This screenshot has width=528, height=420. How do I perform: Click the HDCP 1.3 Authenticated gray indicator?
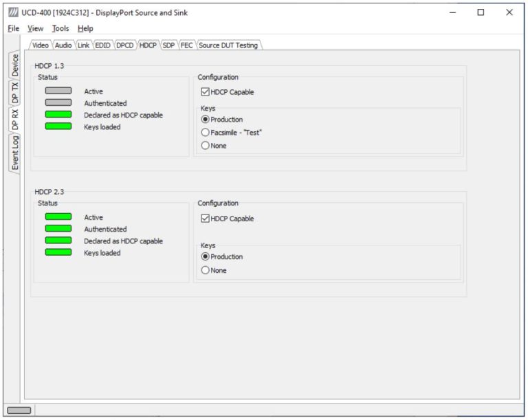[x=58, y=103]
